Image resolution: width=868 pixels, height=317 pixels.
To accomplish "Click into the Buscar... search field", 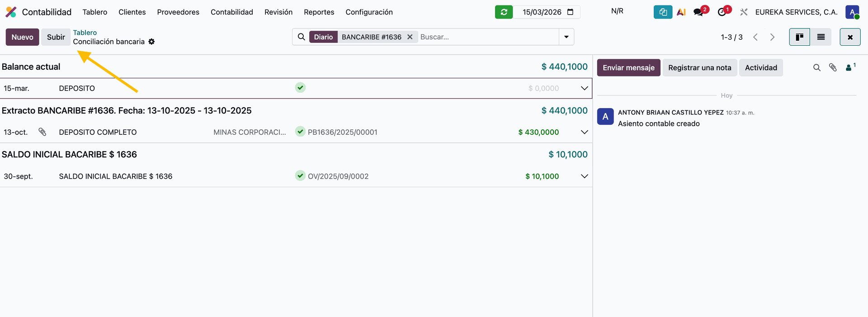I will click(487, 37).
